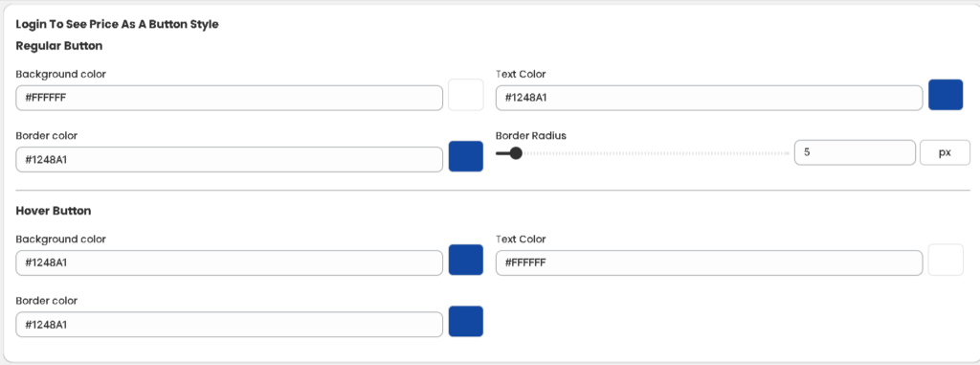The width and height of the screenshot is (980, 365).
Task: Click the px unit button
Action: pyautogui.click(x=945, y=152)
